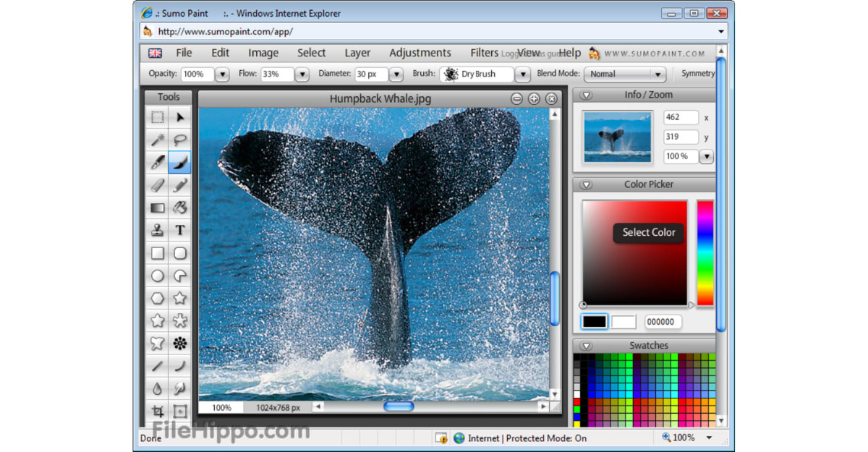Click the Opacity 100% input field
The height and width of the screenshot is (452, 868).
click(x=197, y=74)
